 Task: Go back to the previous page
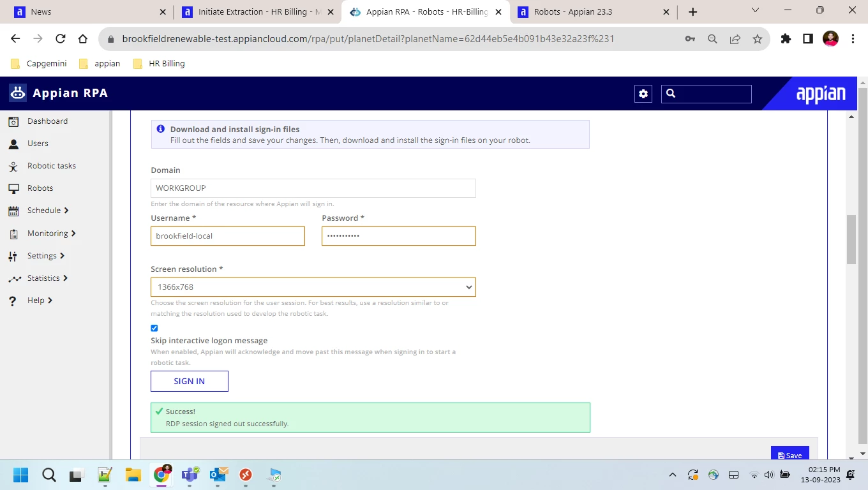pyautogui.click(x=15, y=39)
